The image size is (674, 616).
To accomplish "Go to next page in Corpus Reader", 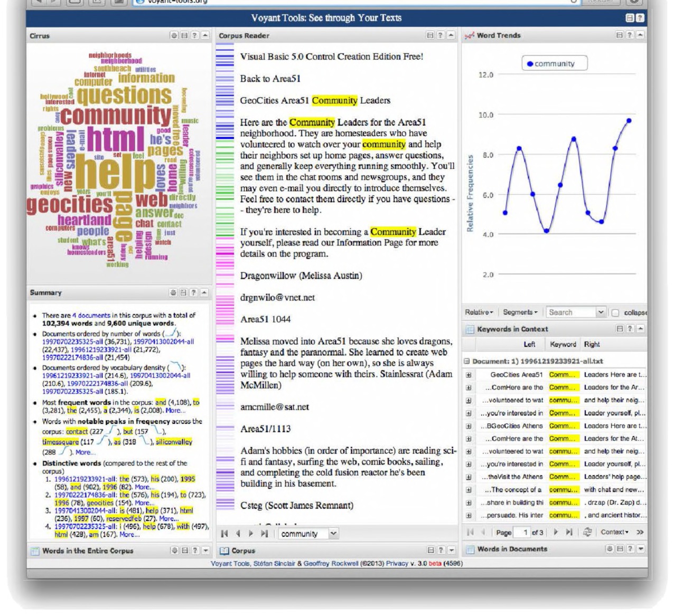I will (251, 534).
